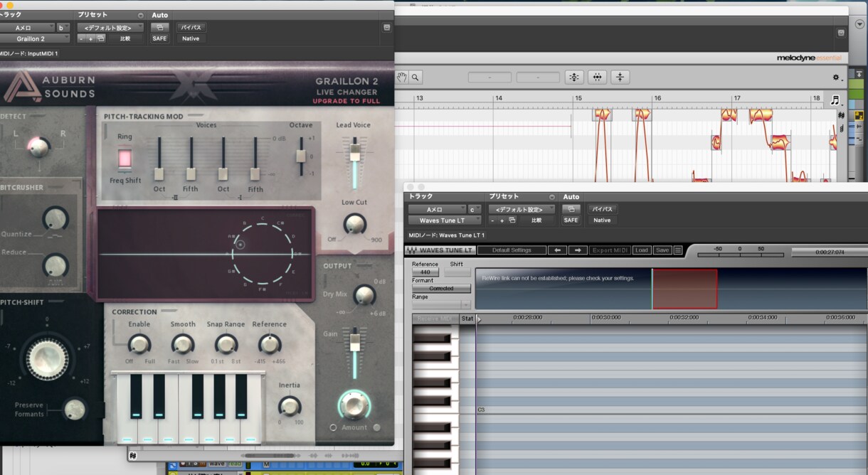
Task: Click the sharps scale icon in Melodyne
Action: (842, 115)
